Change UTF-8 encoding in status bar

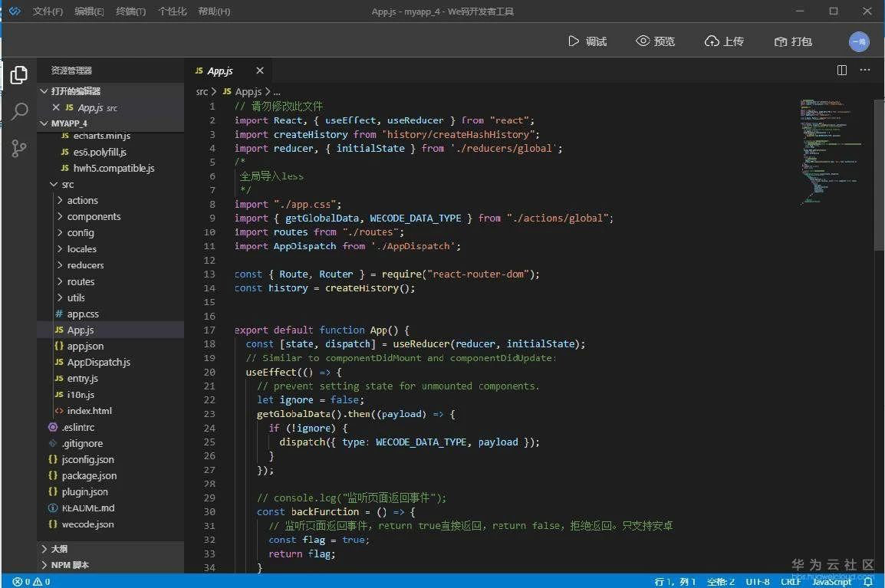758,581
